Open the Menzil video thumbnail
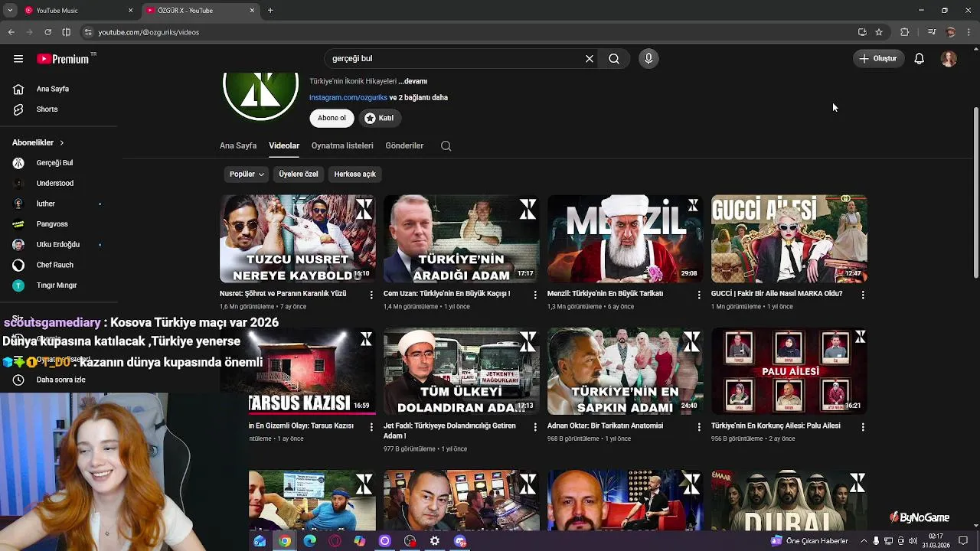 point(625,239)
